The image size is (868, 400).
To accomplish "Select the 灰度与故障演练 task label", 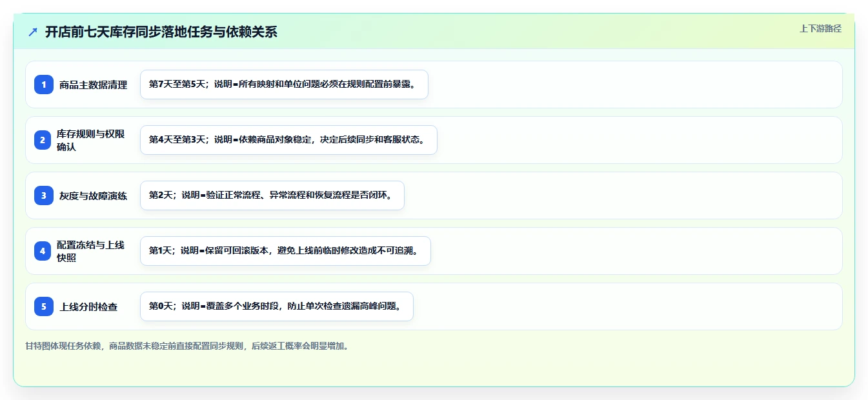I will (x=94, y=195).
